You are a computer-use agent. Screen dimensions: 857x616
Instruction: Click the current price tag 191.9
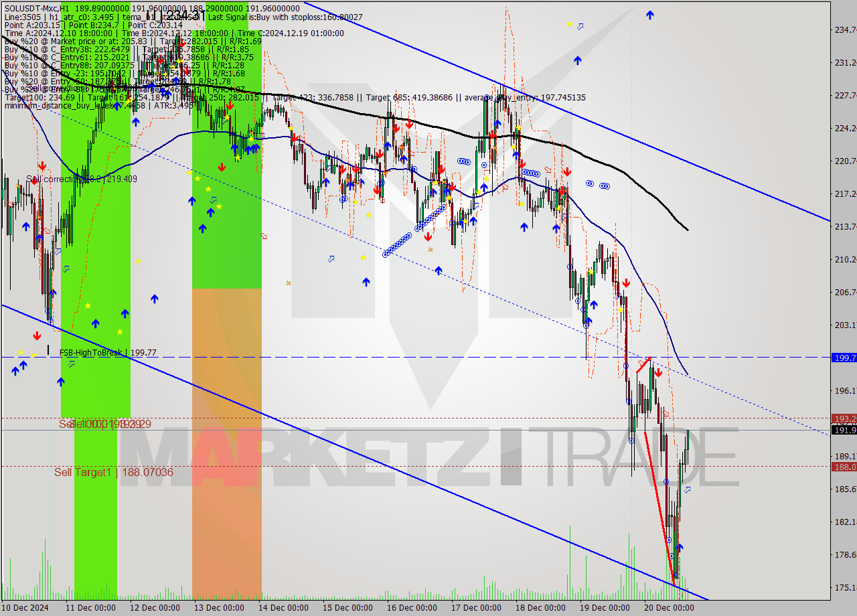(844, 430)
